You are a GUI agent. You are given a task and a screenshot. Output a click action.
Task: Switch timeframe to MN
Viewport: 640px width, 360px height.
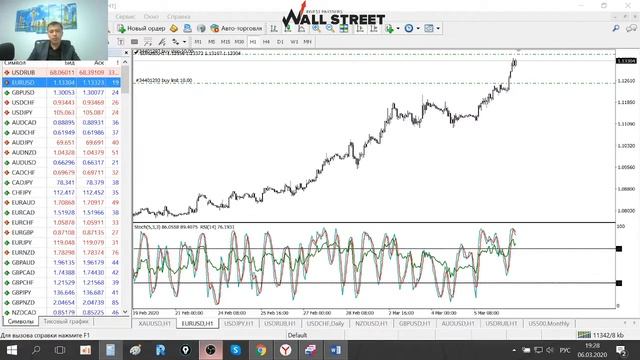307,42
